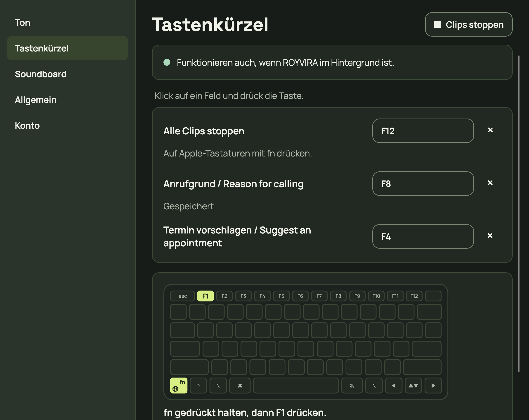Click the F12 shortcut field
Screen dimensions: 529x420
[x=423, y=131]
